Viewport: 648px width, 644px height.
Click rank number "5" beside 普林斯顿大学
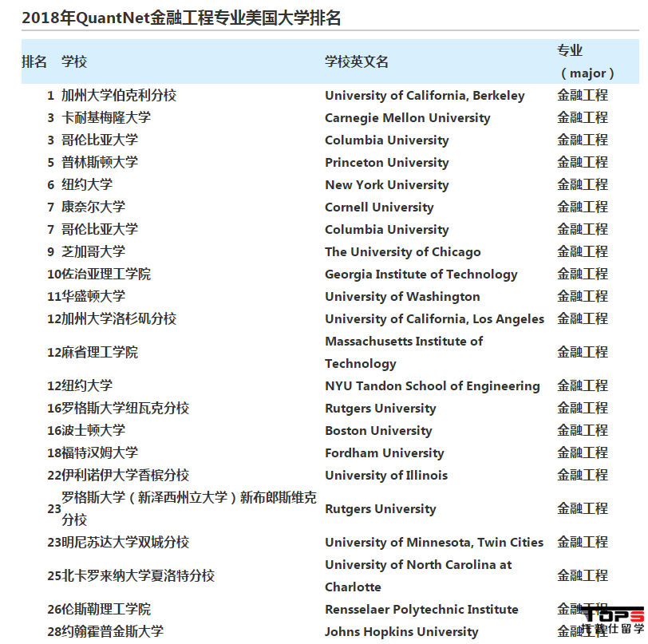(x=51, y=163)
